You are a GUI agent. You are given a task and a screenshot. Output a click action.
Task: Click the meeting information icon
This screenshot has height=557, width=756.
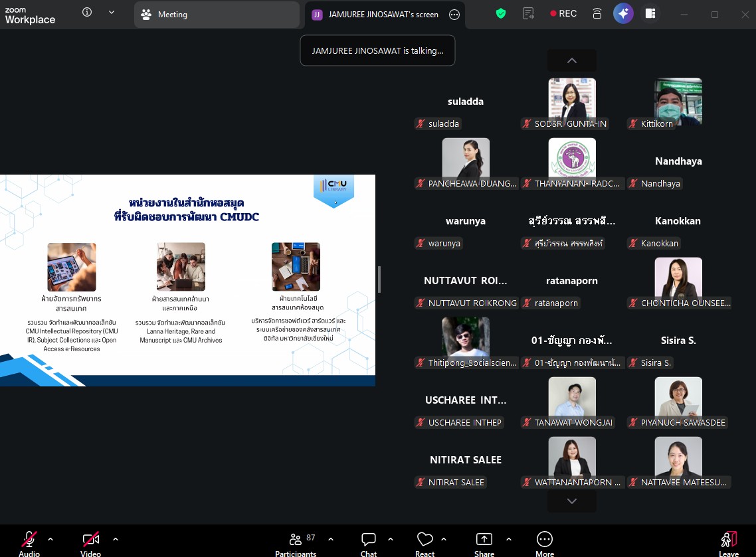87,13
